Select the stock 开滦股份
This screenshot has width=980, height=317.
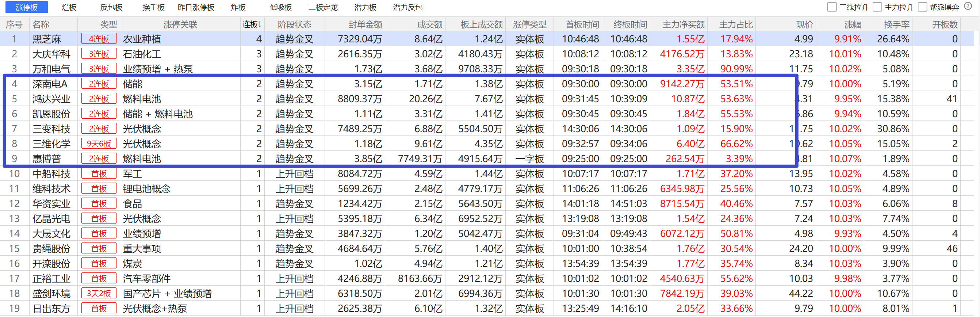click(51, 264)
